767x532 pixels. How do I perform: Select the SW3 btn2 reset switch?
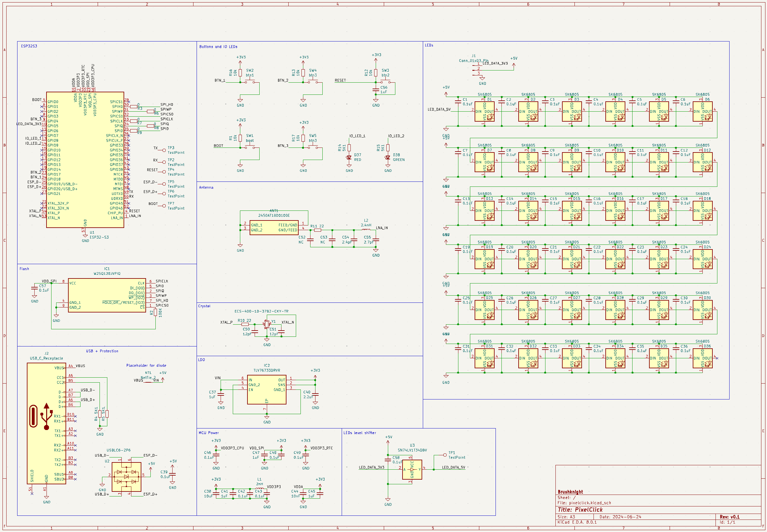[x=385, y=81]
